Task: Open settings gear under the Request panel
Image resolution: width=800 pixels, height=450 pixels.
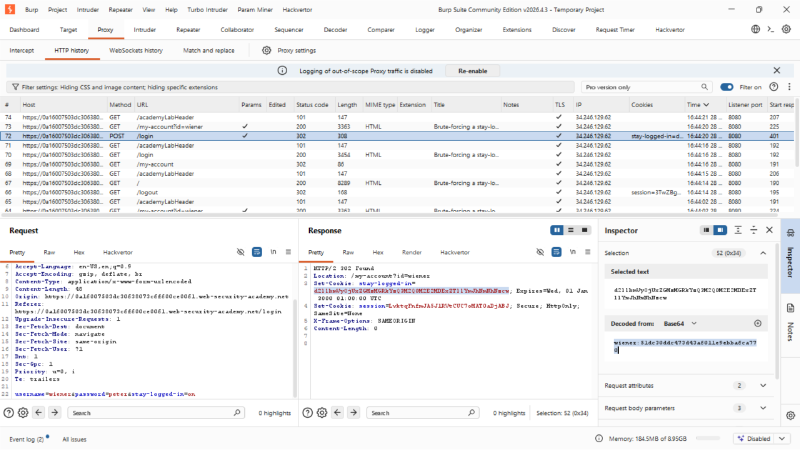Action: (x=23, y=413)
